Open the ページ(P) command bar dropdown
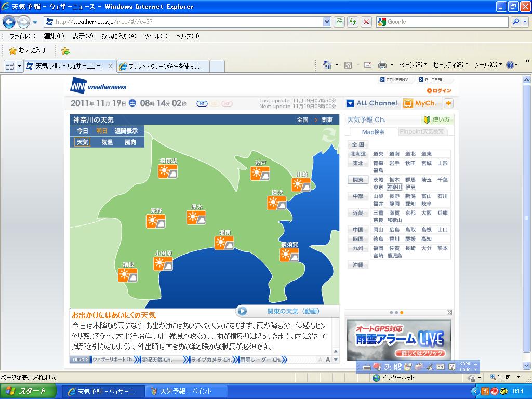532x399 pixels. click(x=413, y=64)
